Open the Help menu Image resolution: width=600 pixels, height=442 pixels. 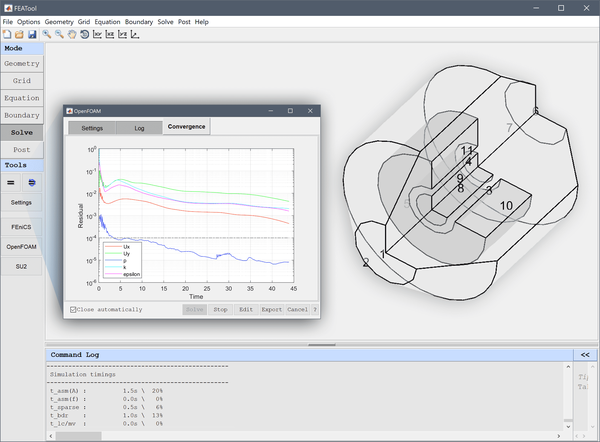[x=202, y=22]
